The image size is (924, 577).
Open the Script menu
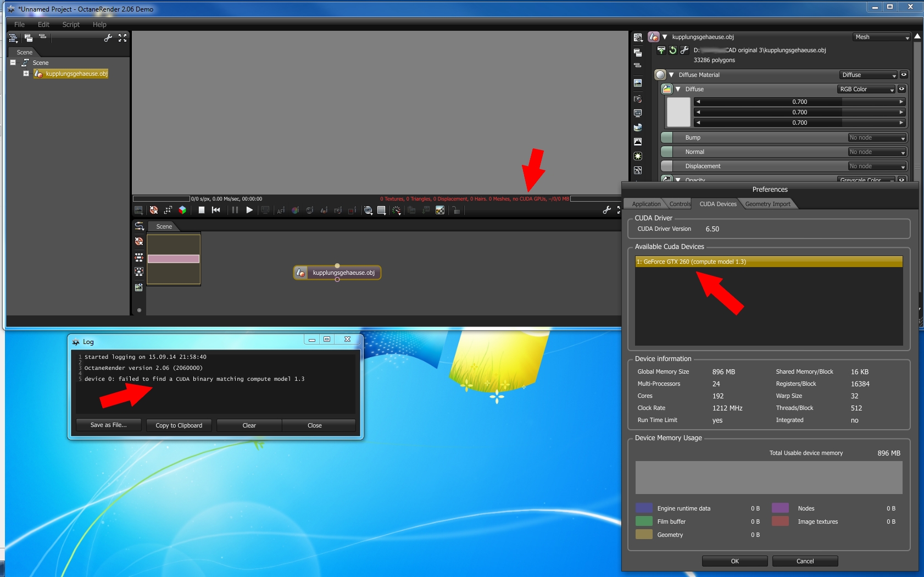pos(71,25)
